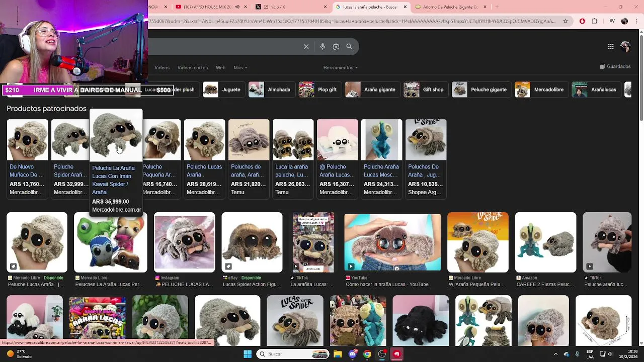
Task: Open the YouTube Cómo hacer la araña Lucas thumbnail
Action: [x=392, y=242]
